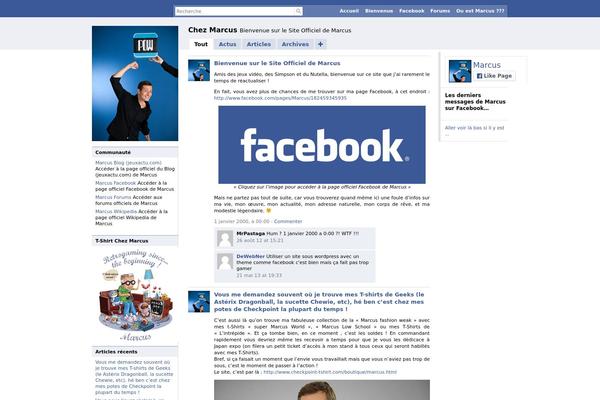This screenshot has width=600, height=400.
Task: Select the Tout tab
Action: tap(201, 44)
